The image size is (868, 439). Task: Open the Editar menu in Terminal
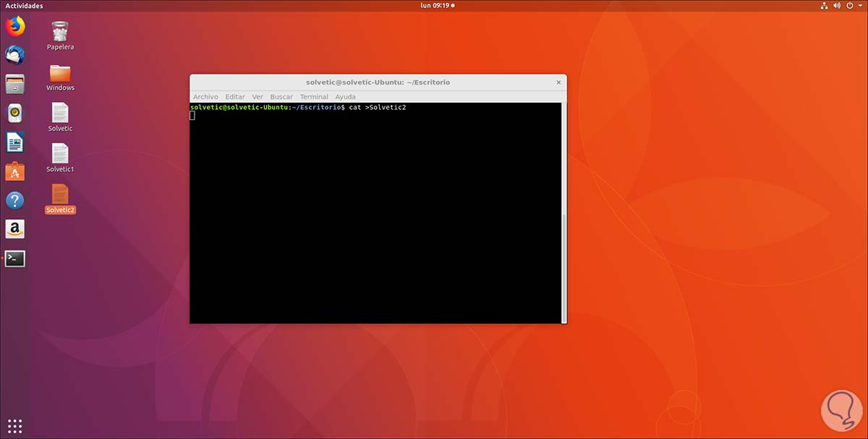coord(235,96)
